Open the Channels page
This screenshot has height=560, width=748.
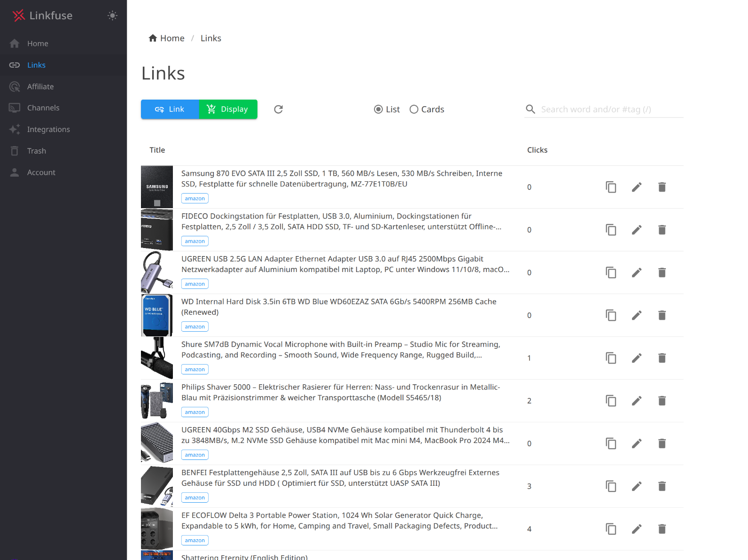click(x=63, y=108)
